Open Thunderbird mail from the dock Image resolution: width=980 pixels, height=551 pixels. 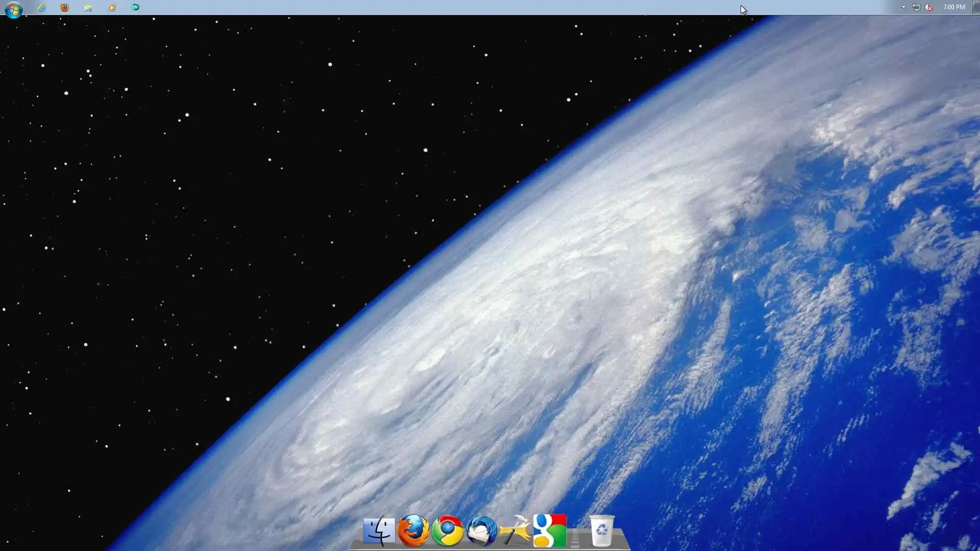point(481,531)
